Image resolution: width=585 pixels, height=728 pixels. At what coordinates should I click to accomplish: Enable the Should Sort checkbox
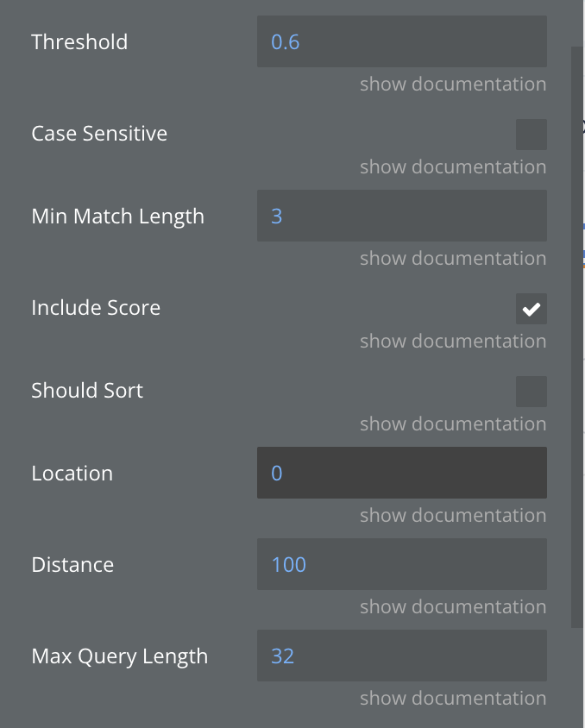coord(531,392)
